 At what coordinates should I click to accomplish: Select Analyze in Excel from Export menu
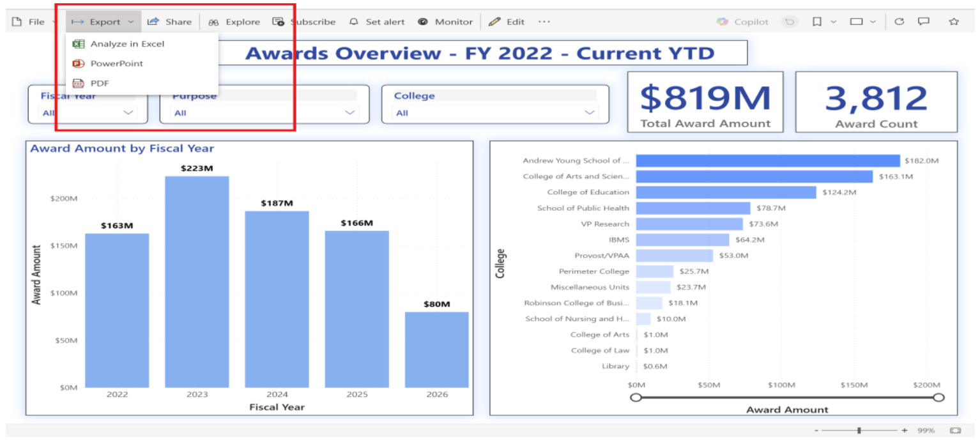click(x=126, y=44)
